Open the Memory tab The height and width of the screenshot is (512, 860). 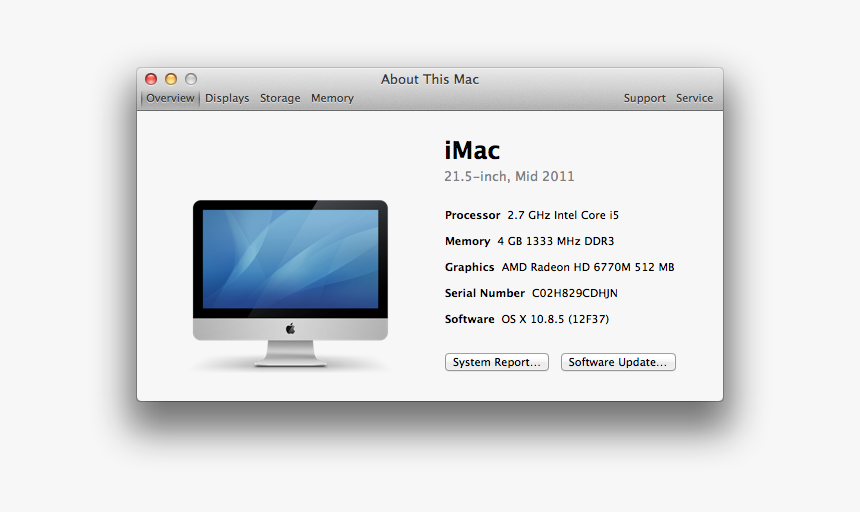[x=332, y=98]
